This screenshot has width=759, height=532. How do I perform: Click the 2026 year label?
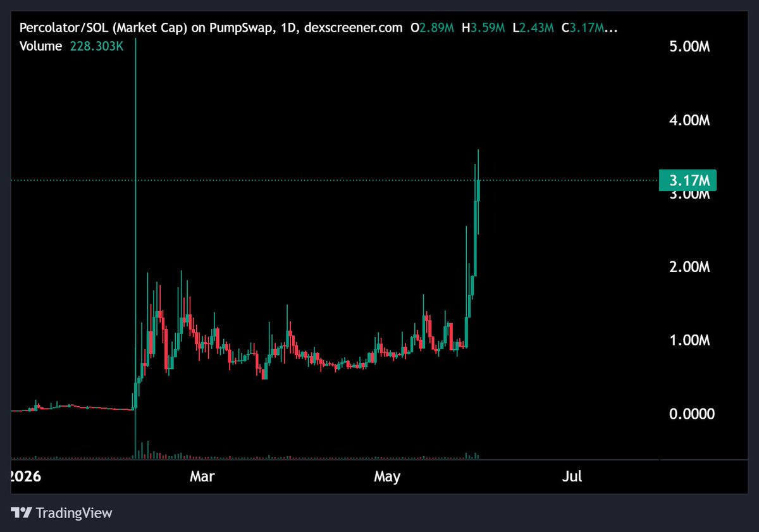(25, 476)
